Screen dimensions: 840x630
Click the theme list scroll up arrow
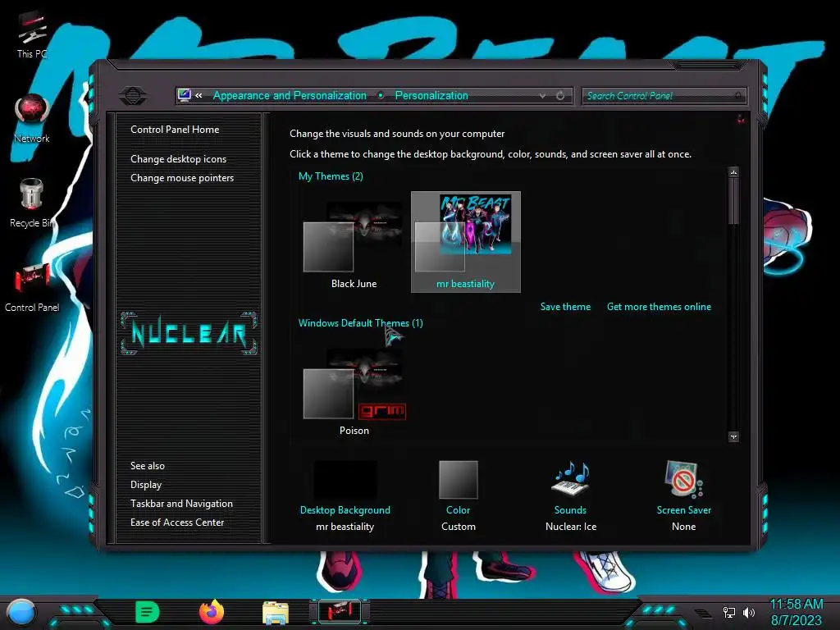tap(734, 172)
